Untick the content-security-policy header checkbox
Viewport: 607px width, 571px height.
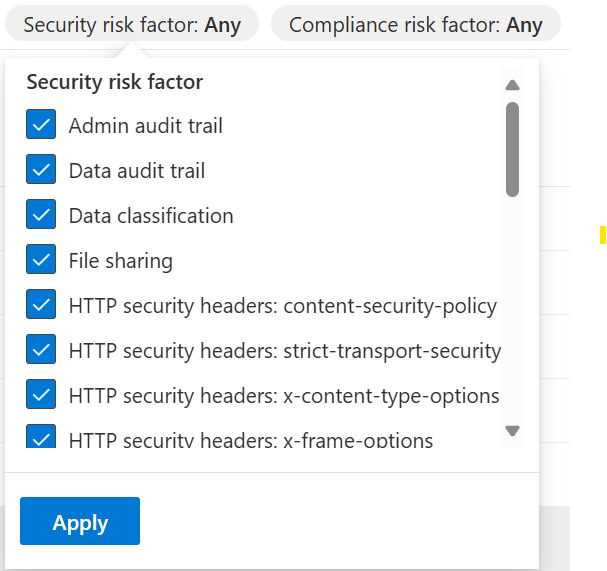pos(42,305)
